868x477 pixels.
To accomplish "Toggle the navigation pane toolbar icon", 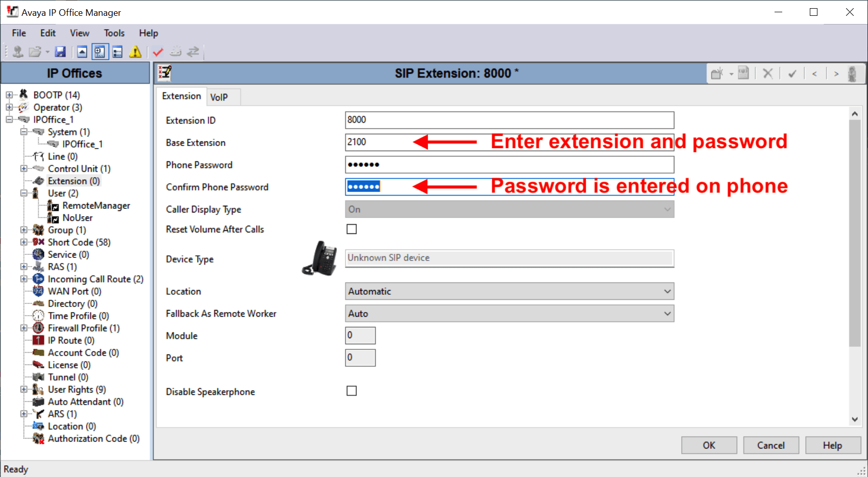I will coord(100,52).
